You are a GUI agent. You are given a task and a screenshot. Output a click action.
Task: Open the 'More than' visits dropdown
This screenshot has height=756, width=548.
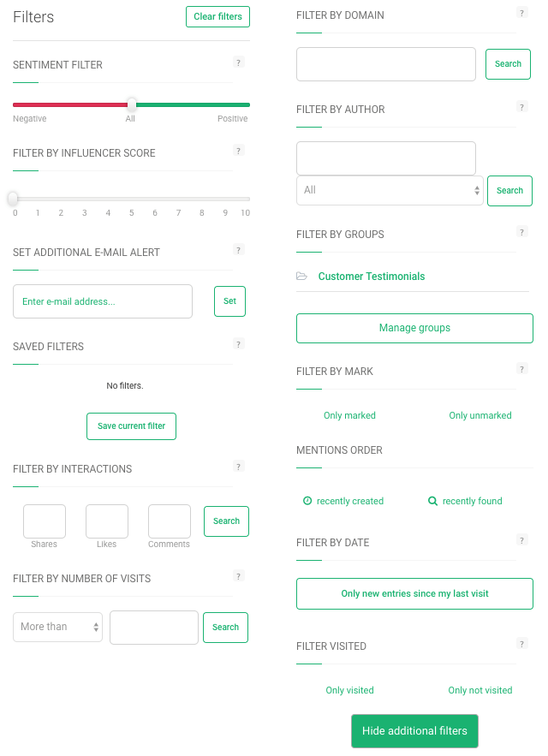point(57,627)
